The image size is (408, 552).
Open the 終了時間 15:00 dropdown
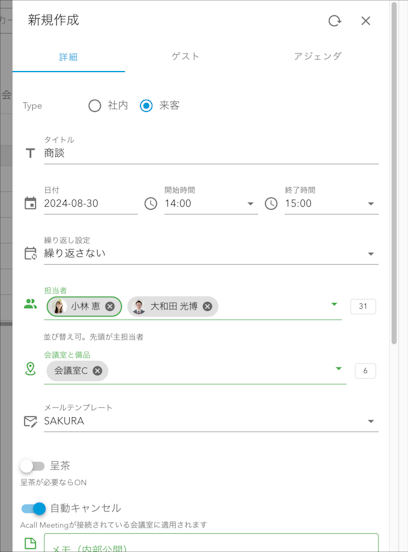click(x=332, y=203)
